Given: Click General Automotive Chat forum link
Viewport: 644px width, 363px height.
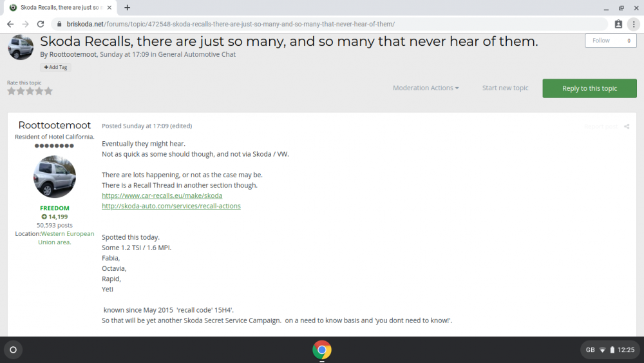Looking at the screenshot, I should (196, 54).
